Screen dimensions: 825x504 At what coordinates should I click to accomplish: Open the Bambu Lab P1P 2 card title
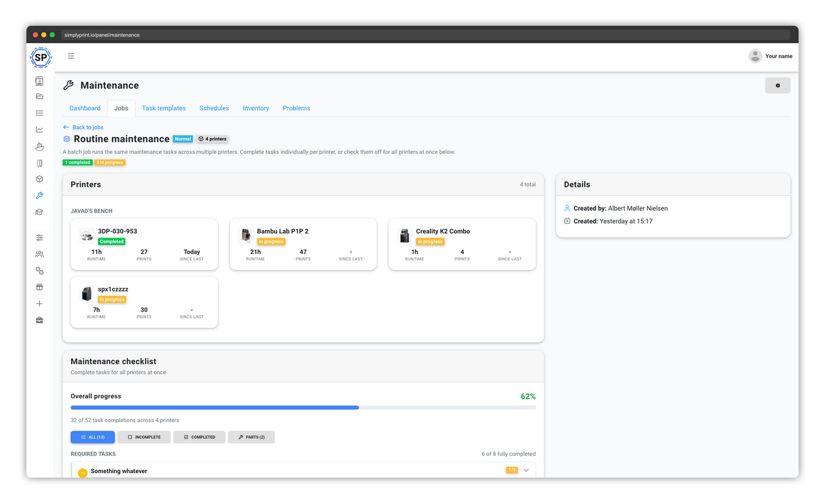click(282, 231)
